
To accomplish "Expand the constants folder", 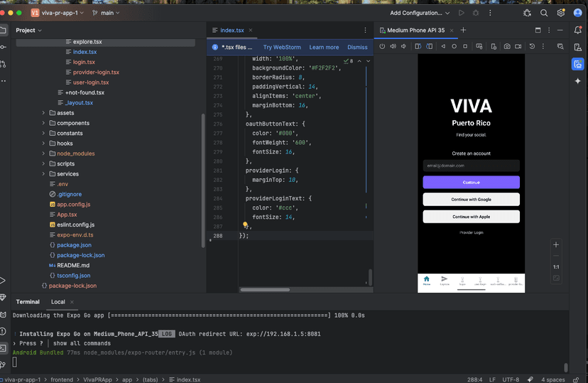I will click(x=43, y=133).
